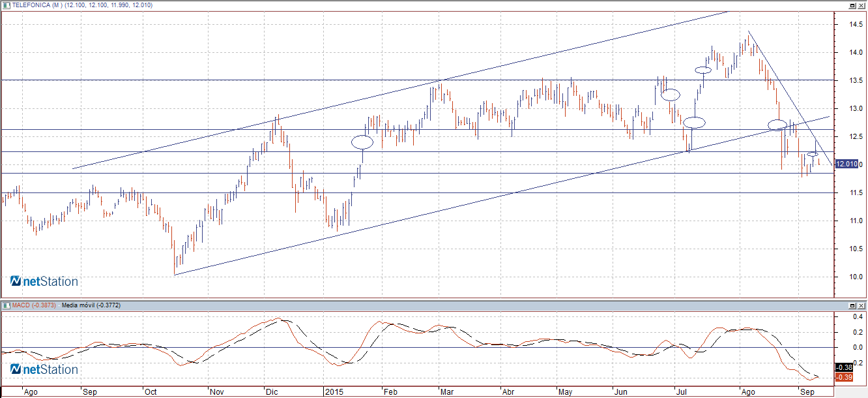Click the black -0.38 MACD value tag
This screenshot has height=398, width=868.
pos(843,367)
